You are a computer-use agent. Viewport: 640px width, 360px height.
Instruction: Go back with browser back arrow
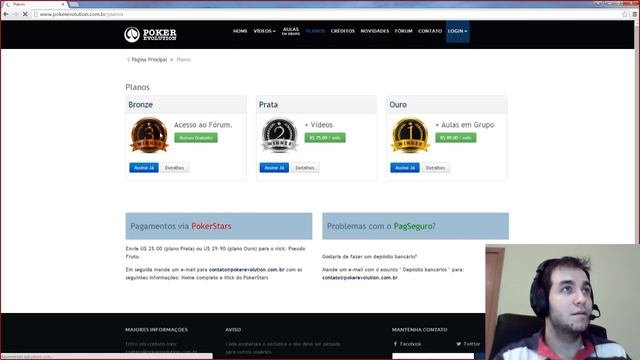click(x=6, y=14)
